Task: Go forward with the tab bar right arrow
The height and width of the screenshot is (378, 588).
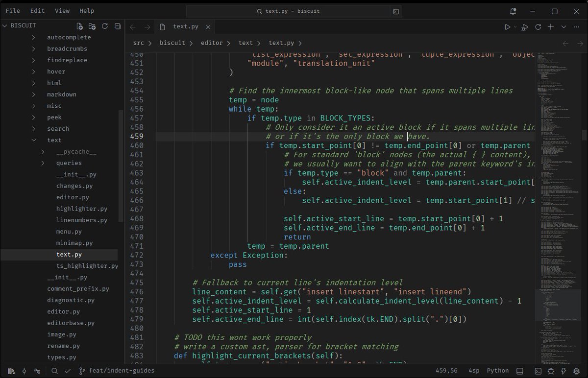Action: (x=147, y=27)
